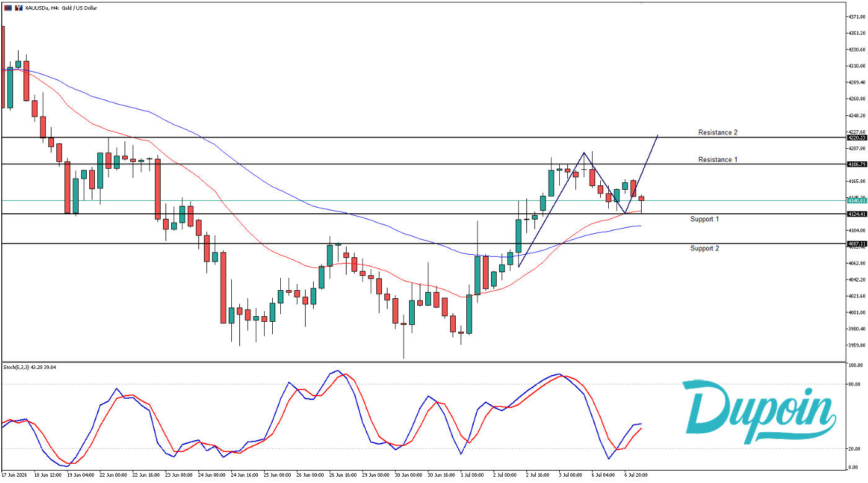Click the 'Resistance 1' line label
The height and width of the screenshot is (483, 868).
pos(718,160)
